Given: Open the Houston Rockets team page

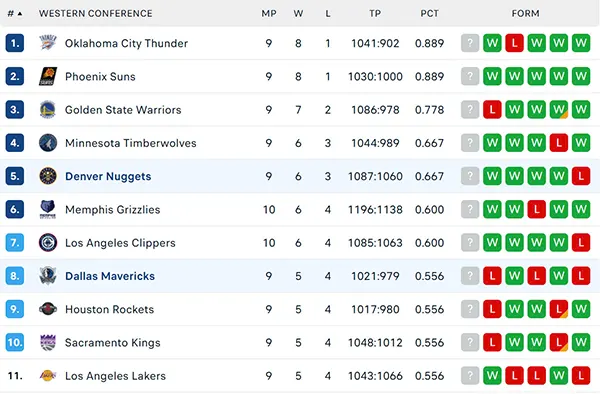Looking at the screenshot, I should 109,309.
